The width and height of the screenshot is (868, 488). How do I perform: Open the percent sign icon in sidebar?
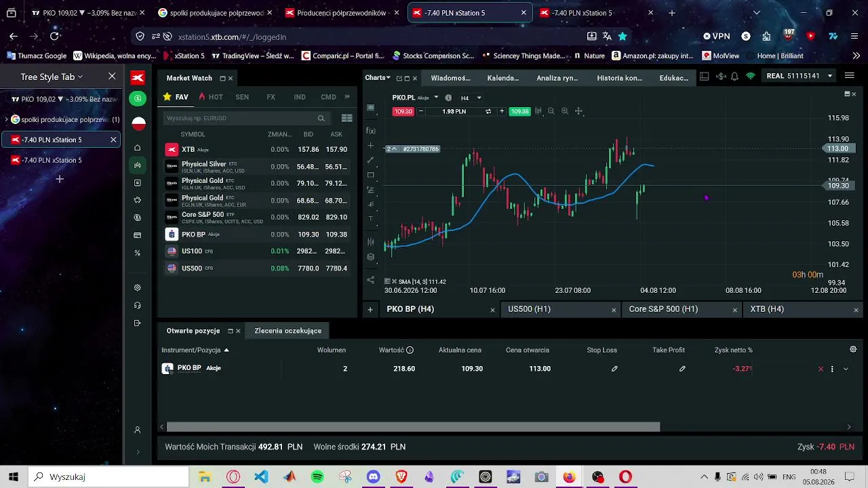[138, 253]
